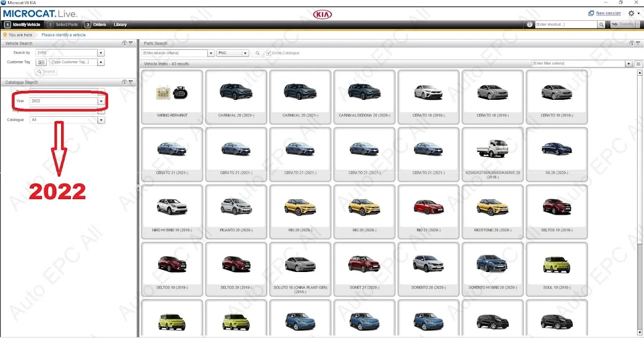The height and width of the screenshot is (338, 644).
Task: Select the WIRING REPAIRKIT catalogue thumbnail
Action: coord(172,97)
